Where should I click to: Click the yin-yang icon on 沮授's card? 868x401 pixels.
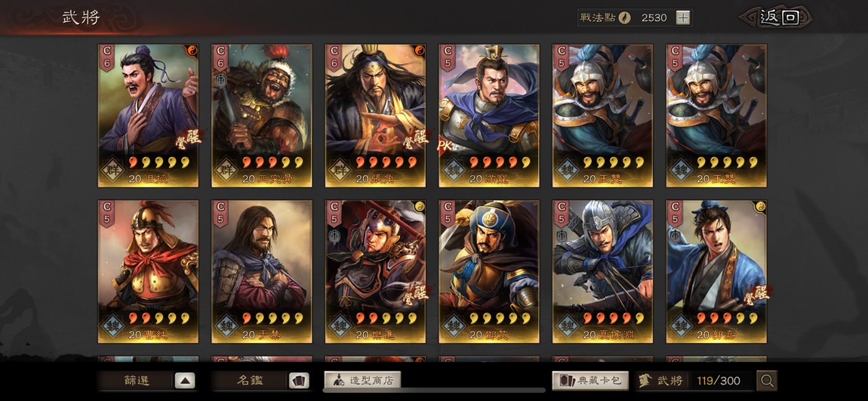click(193, 50)
